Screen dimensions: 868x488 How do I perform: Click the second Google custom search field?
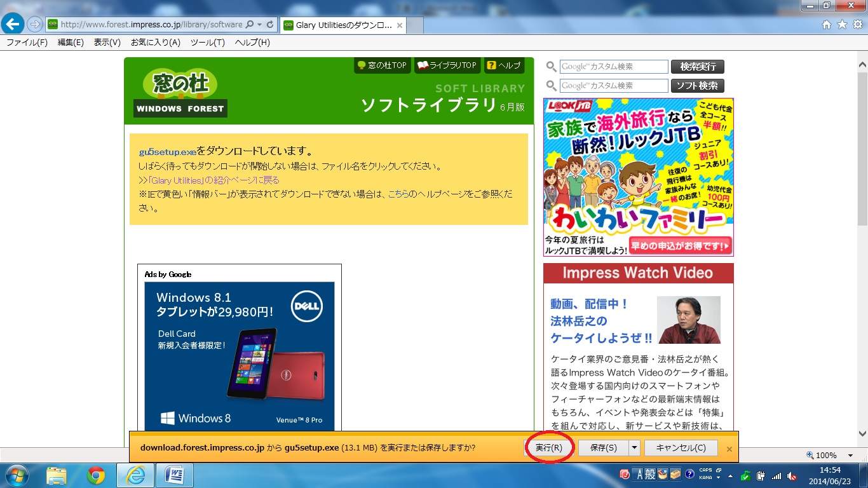614,86
